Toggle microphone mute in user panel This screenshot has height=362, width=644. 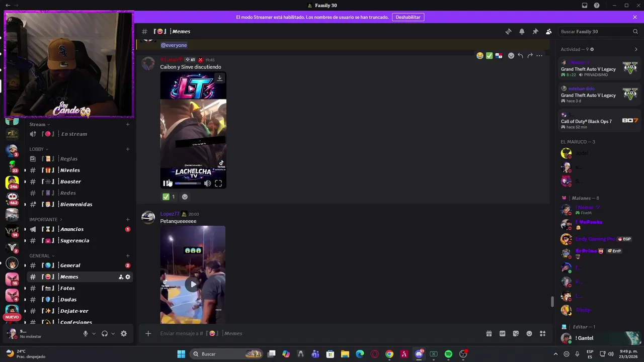[86, 333]
